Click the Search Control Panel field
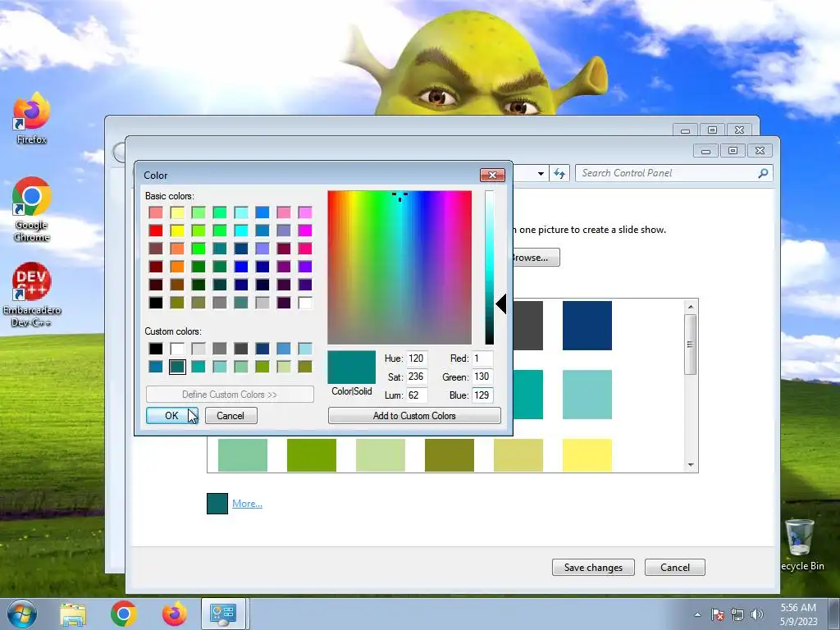Screen dimensions: 840x630 [674, 173]
